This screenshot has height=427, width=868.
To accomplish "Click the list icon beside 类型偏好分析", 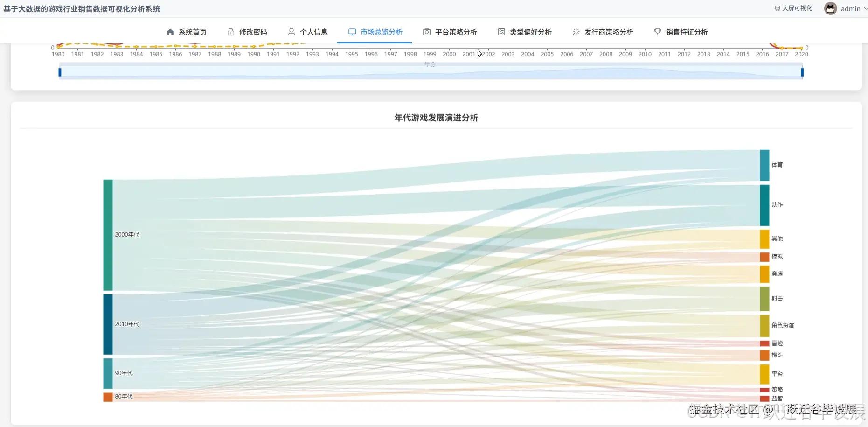I will click(501, 32).
